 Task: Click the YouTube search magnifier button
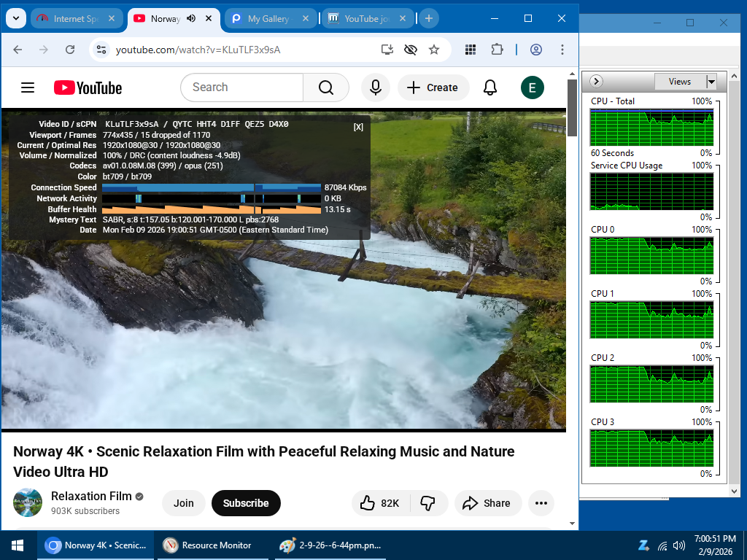(326, 87)
